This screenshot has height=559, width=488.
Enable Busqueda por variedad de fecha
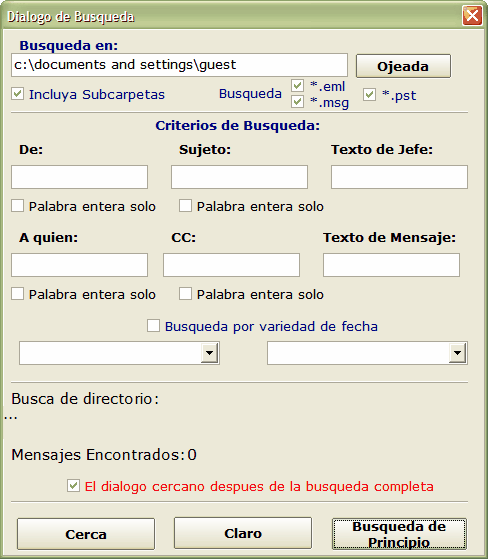153,326
